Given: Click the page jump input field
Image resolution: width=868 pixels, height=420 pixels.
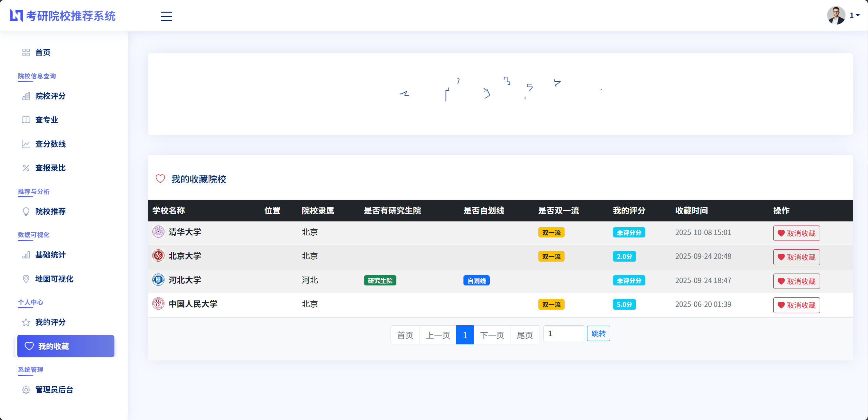Looking at the screenshot, I should 563,333.
